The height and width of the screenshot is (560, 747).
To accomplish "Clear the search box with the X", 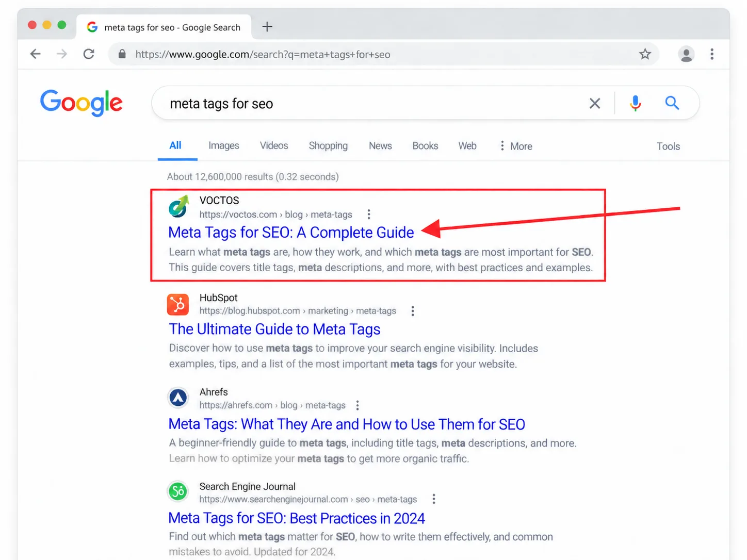I will pyautogui.click(x=595, y=103).
